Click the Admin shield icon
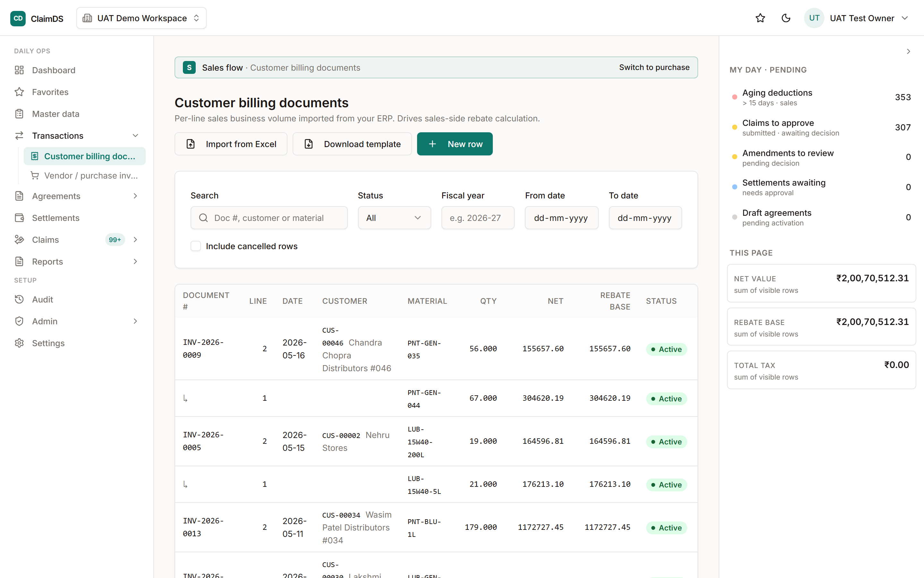Viewport: 924px width, 578px height. point(19,321)
